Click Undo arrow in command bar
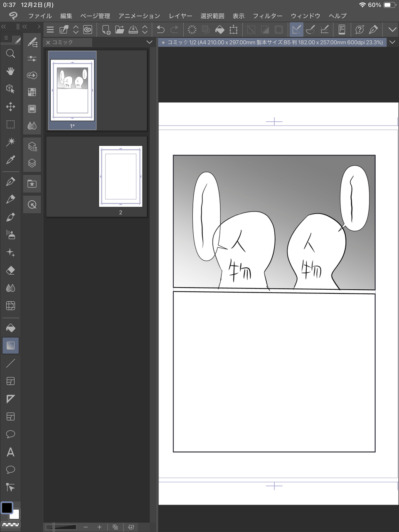 [x=160, y=30]
